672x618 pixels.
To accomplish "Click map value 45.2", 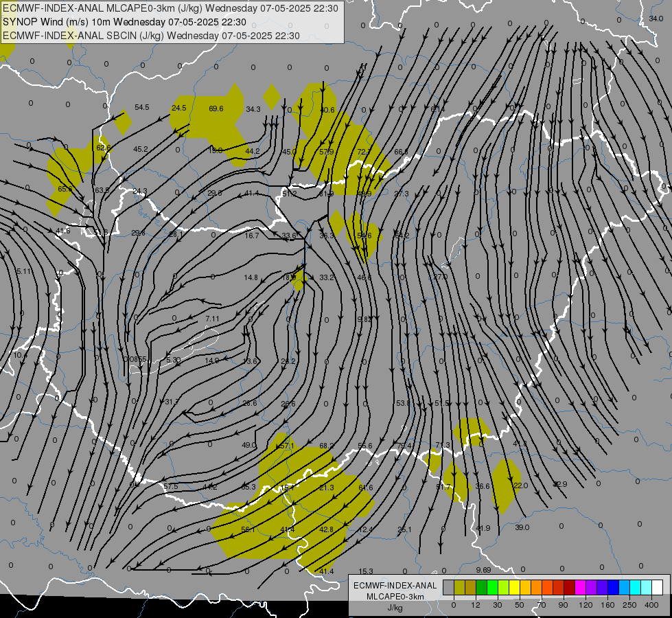I will 141,149.
